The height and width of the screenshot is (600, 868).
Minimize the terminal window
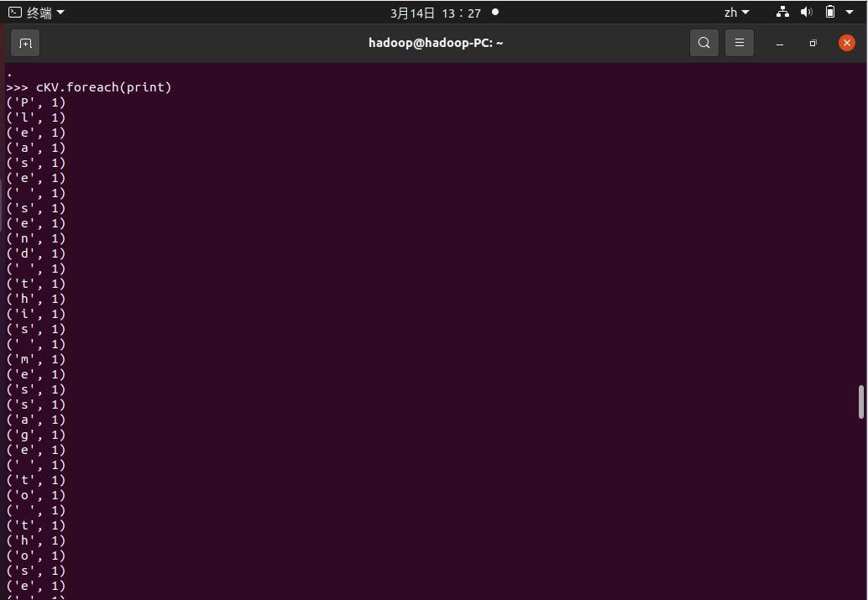tap(779, 43)
